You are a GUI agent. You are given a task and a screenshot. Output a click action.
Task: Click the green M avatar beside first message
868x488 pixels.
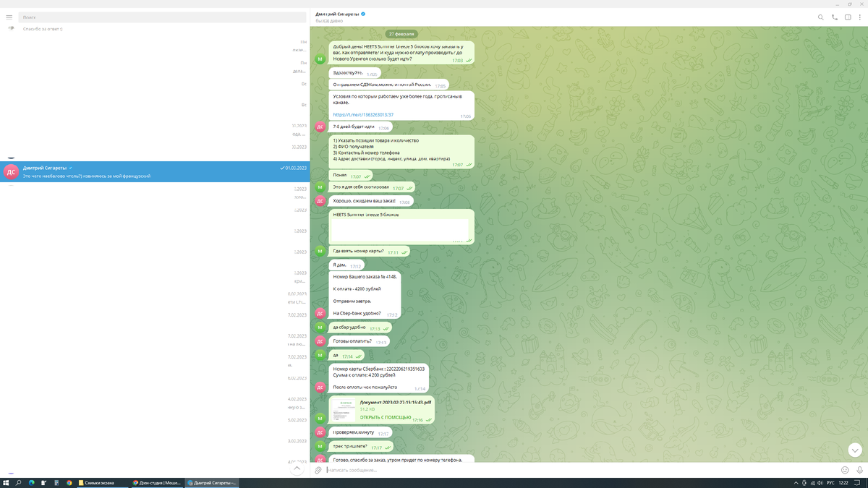tap(320, 59)
